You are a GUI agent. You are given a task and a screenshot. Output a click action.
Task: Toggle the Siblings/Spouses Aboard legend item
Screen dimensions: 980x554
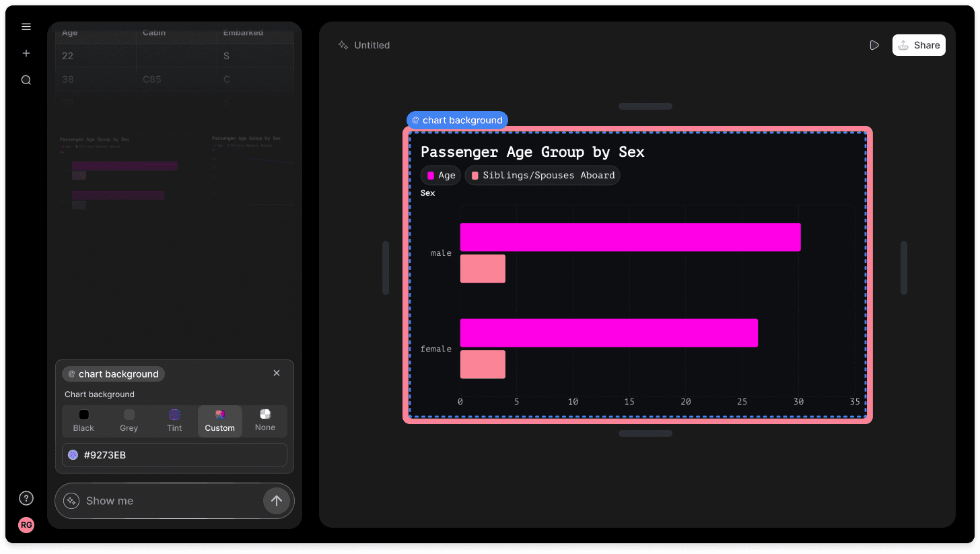[542, 176]
